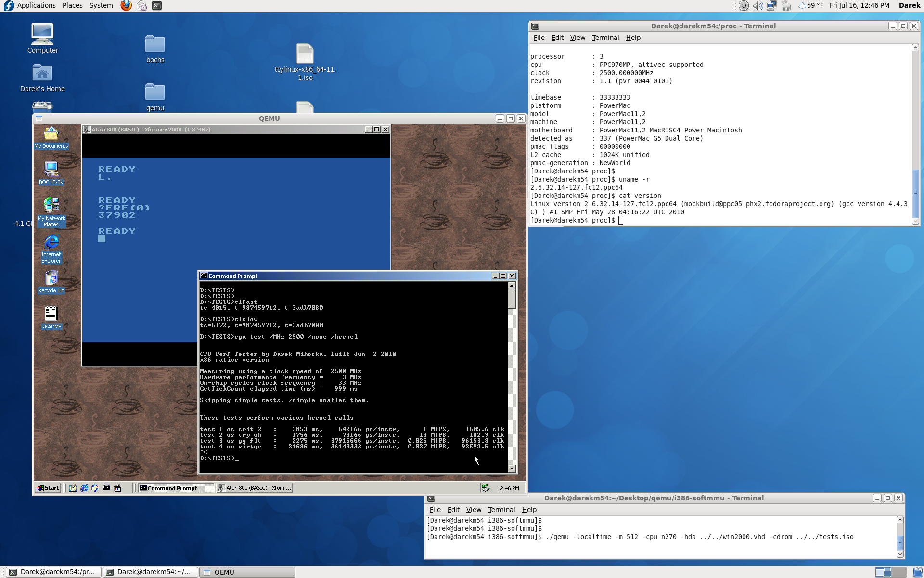Viewport: 924px width, 578px height.
Task: Open the volume control speaker icon
Action: coord(757,6)
